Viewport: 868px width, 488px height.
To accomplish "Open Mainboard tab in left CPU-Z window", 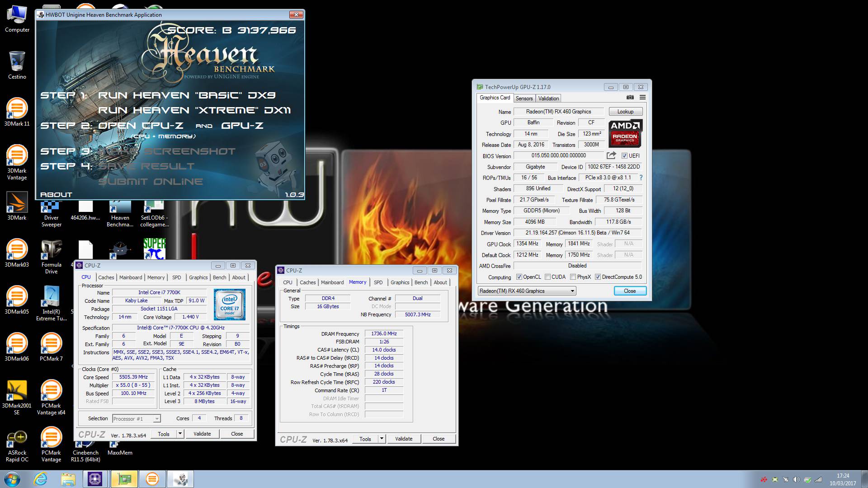I will click(x=131, y=277).
